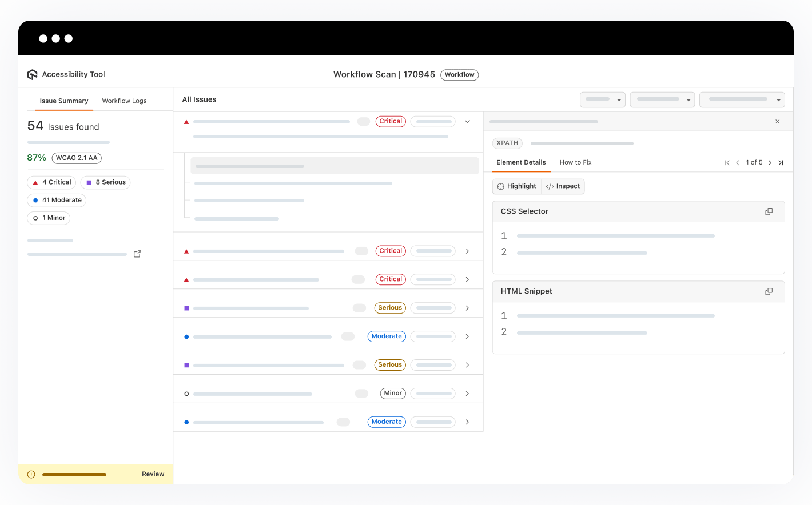Open the How to Fix tab
812x505 pixels.
(575, 162)
